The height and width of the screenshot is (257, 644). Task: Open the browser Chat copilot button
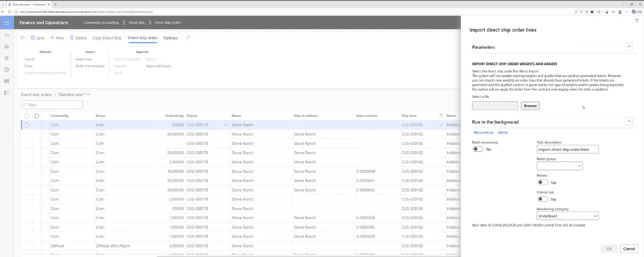click(x=635, y=12)
